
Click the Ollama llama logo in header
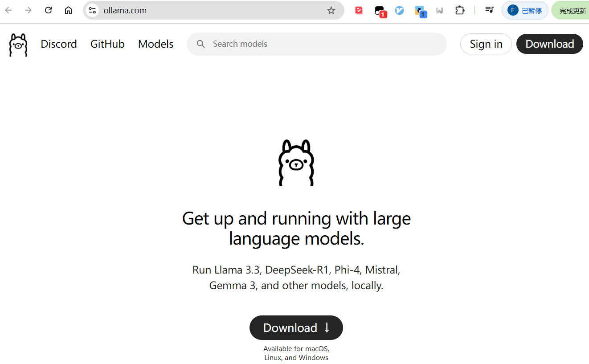point(18,45)
